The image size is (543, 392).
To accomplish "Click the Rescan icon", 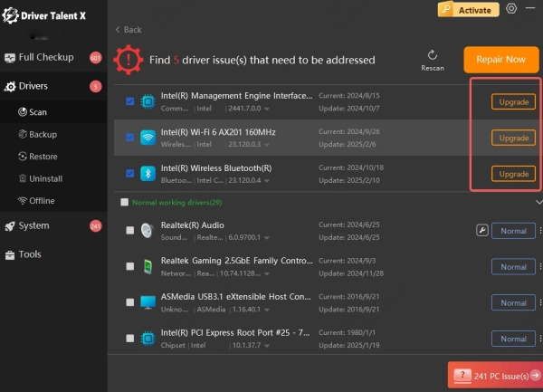I will click(433, 55).
